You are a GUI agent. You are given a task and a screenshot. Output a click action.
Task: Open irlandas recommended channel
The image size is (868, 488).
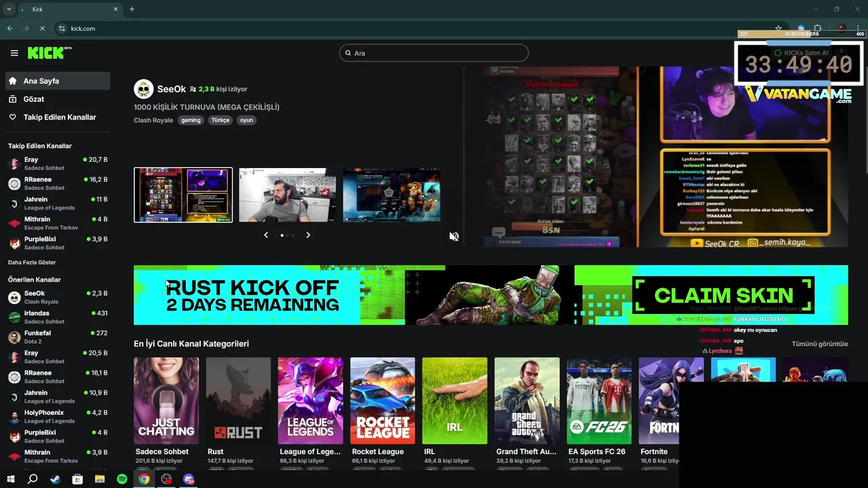[x=58, y=317]
